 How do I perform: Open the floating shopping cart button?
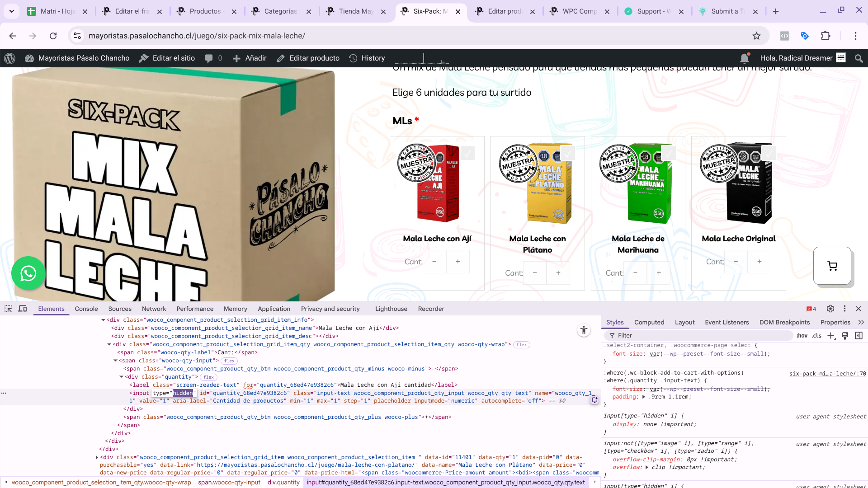pyautogui.click(x=832, y=266)
